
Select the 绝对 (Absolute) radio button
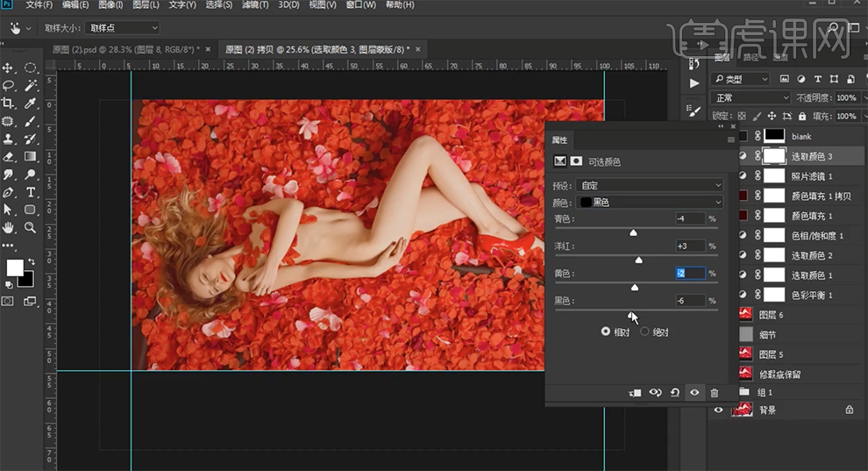tap(645, 332)
